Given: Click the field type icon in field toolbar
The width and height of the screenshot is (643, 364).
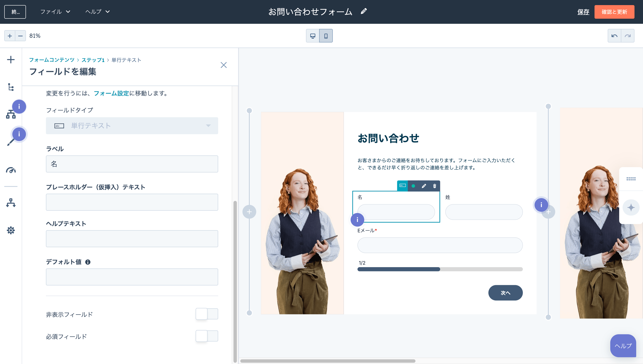Looking at the screenshot, I should pyautogui.click(x=403, y=186).
